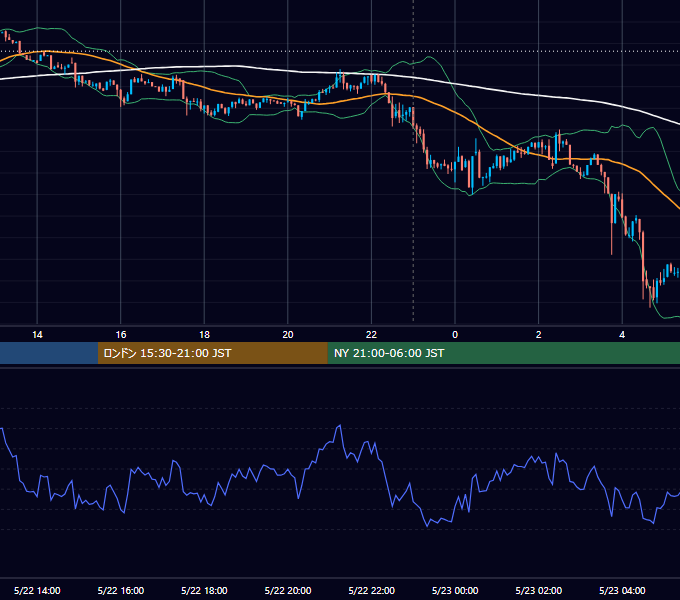The height and width of the screenshot is (600, 680).
Task: Click the 20 hour axis label
Action: pyautogui.click(x=288, y=335)
